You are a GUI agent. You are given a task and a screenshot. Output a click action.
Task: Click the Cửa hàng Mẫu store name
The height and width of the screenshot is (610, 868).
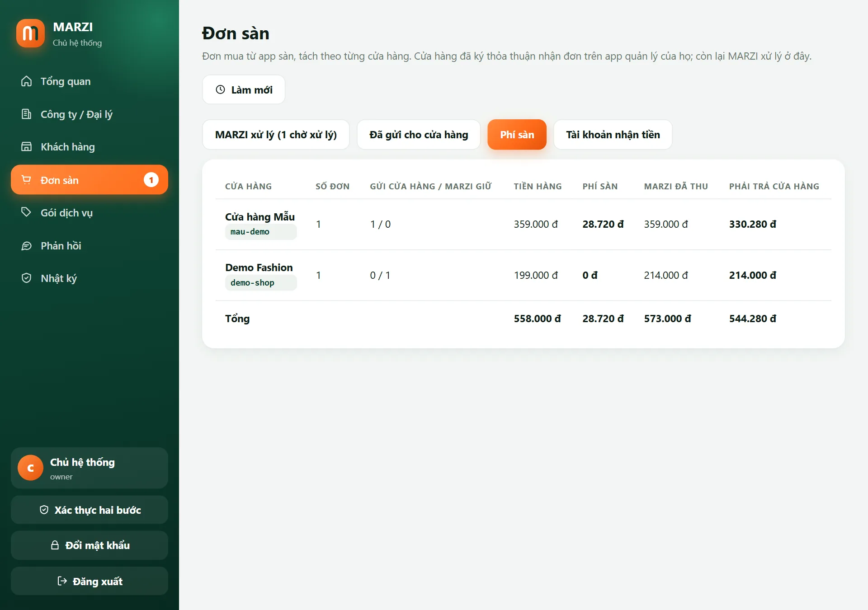pyautogui.click(x=260, y=217)
